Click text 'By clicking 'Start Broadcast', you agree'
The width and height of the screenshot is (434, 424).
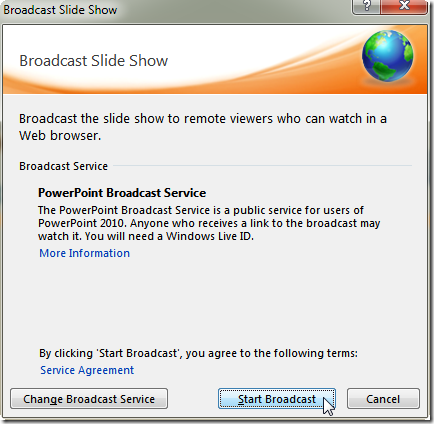coord(139,353)
